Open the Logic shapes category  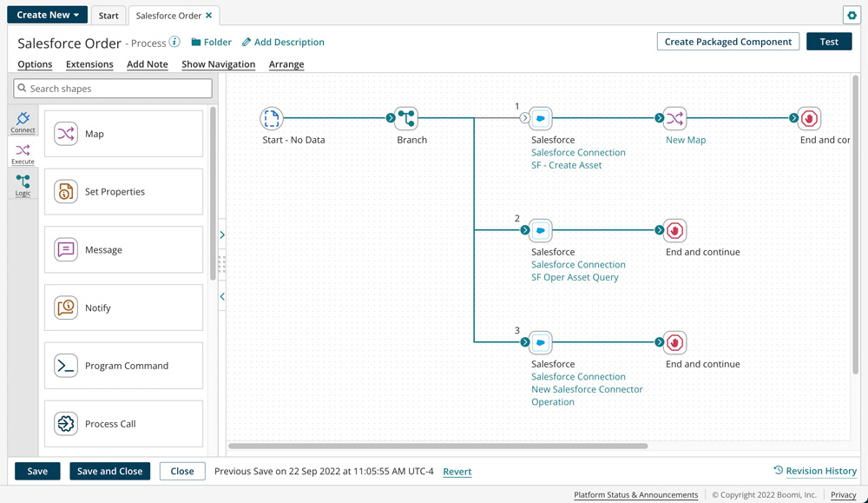(23, 186)
